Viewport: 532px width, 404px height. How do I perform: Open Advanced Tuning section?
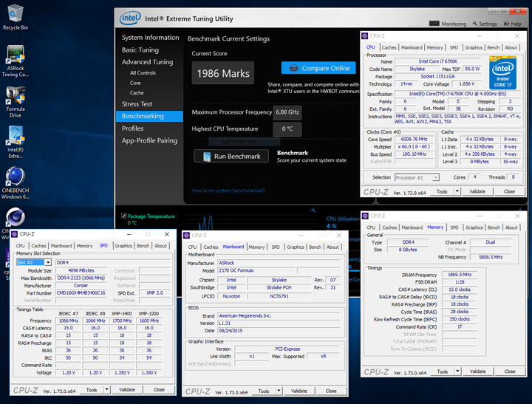click(x=147, y=62)
